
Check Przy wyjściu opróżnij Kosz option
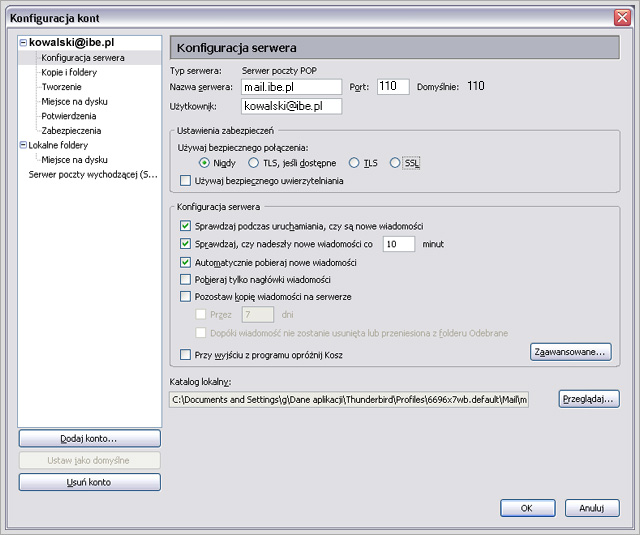[x=184, y=355]
